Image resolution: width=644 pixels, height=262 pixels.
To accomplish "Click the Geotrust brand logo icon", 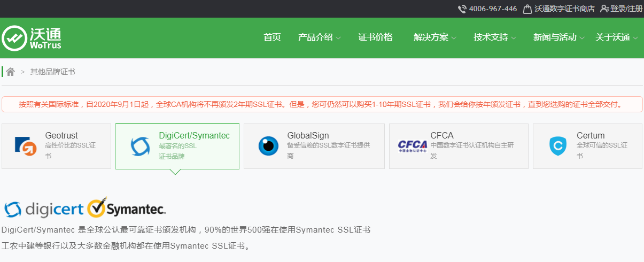I will [26, 145].
